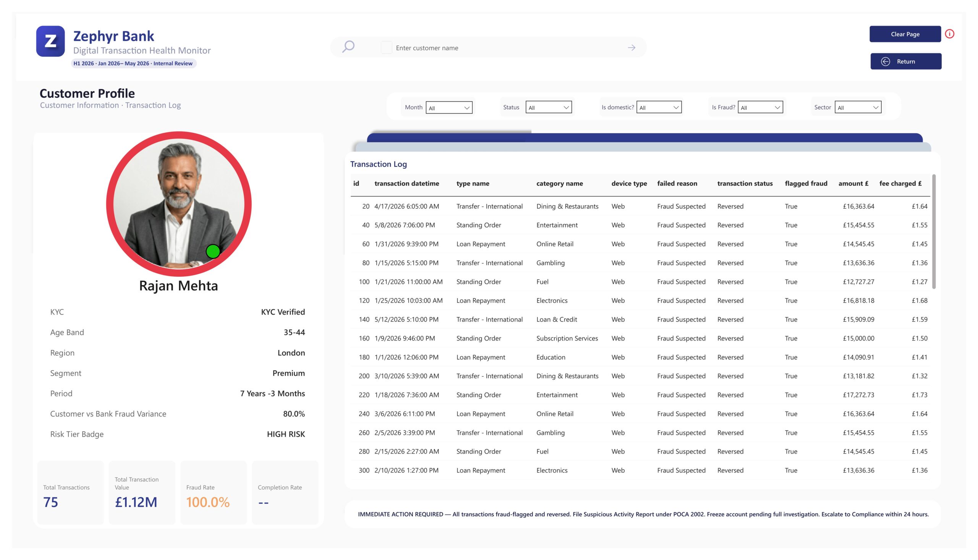Image resolution: width=978 pixels, height=560 pixels.
Task: Click the Premium segment value
Action: [x=289, y=373]
